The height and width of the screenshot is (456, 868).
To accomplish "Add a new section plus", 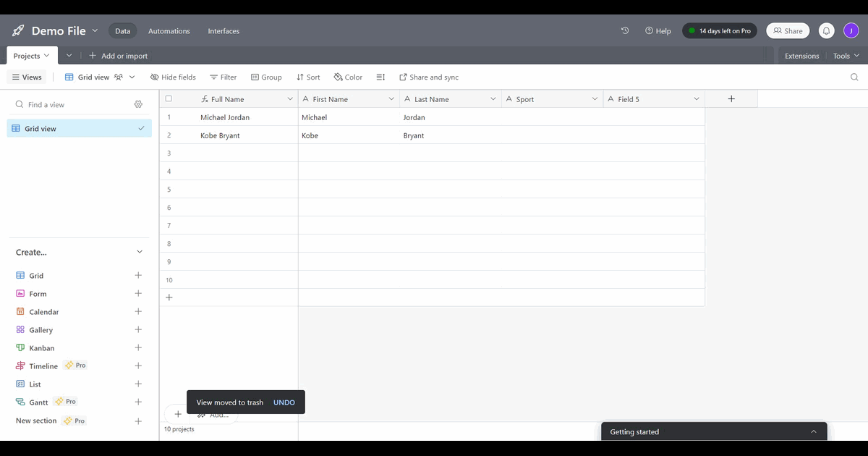I will click(x=138, y=421).
